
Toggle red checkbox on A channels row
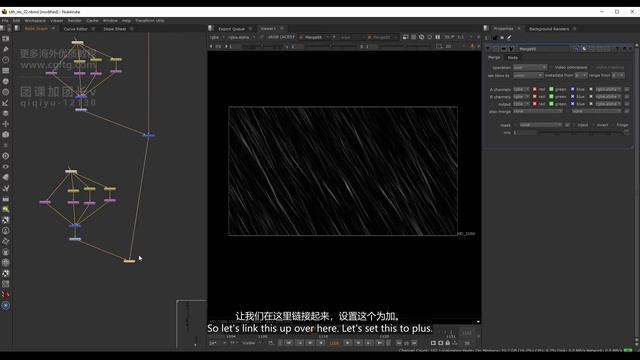[x=534, y=89]
